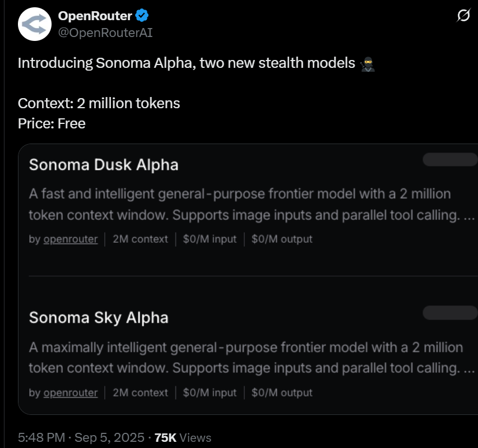Open the Grok explain icon
478x448 pixels.
click(x=463, y=16)
